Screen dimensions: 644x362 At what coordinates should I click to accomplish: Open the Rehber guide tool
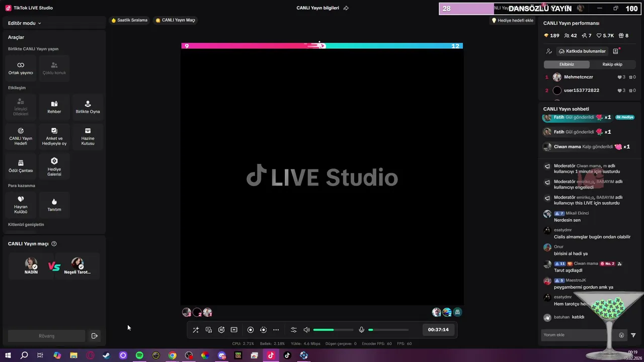click(x=54, y=107)
